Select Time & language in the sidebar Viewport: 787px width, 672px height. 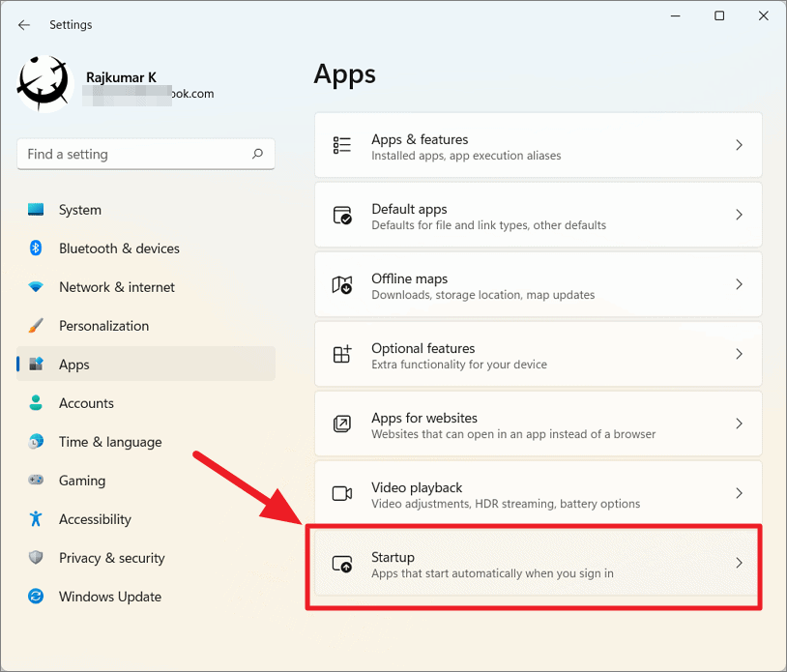(109, 442)
